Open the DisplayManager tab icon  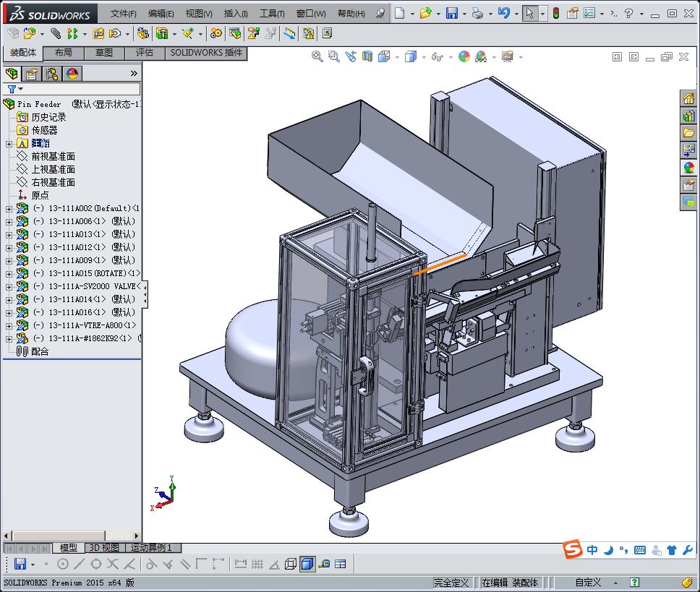click(72, 73)
